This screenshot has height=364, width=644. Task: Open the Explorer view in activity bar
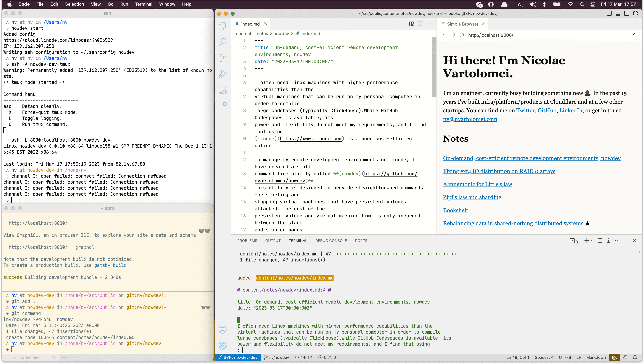pos(222,26)
